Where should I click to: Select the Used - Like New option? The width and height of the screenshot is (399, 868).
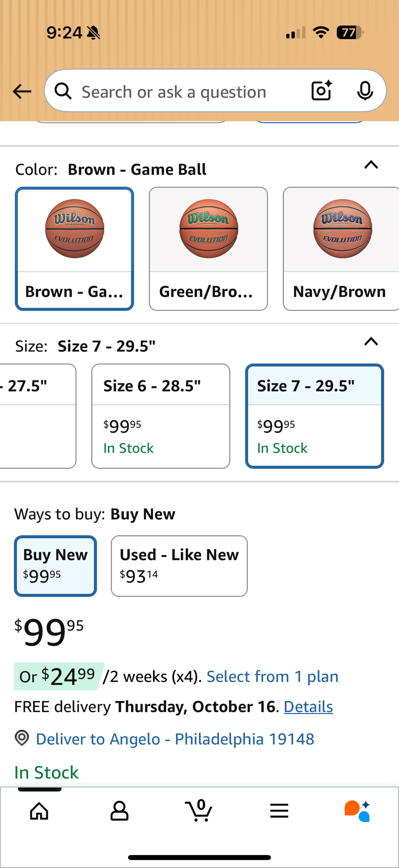(179, 566)
